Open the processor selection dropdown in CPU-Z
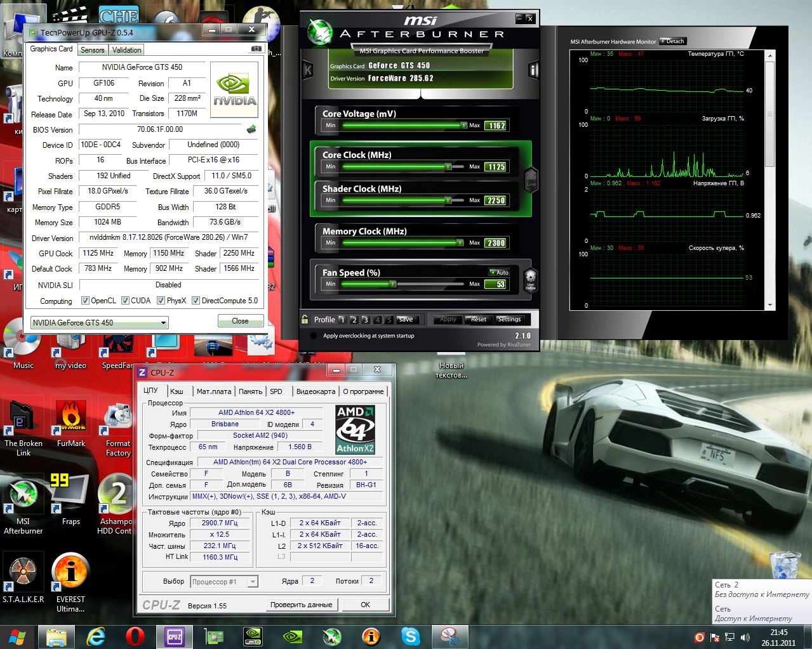The width and height of the screenshot is (812, 649). (x=224, y=581)
